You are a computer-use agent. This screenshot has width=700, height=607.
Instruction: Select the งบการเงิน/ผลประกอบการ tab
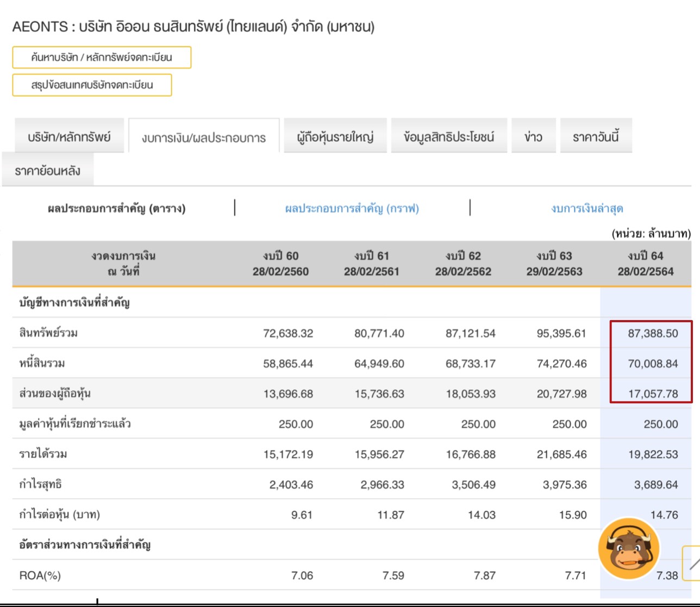(204, 137)
